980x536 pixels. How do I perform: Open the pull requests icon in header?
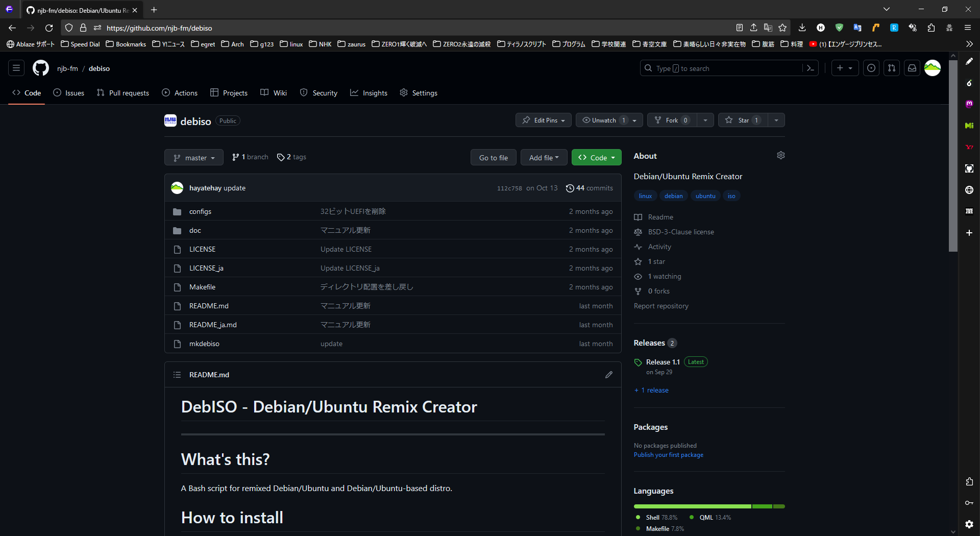click(x=891, y=68)
